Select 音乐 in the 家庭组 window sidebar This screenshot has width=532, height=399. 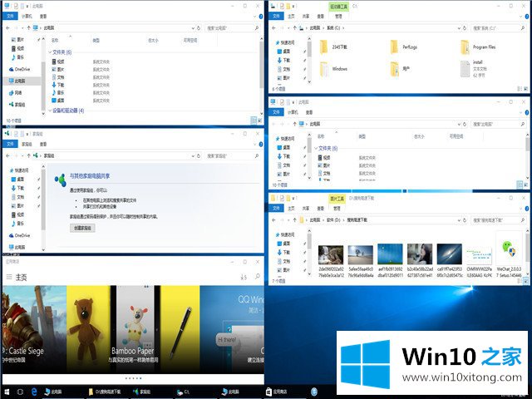point(17,224)
